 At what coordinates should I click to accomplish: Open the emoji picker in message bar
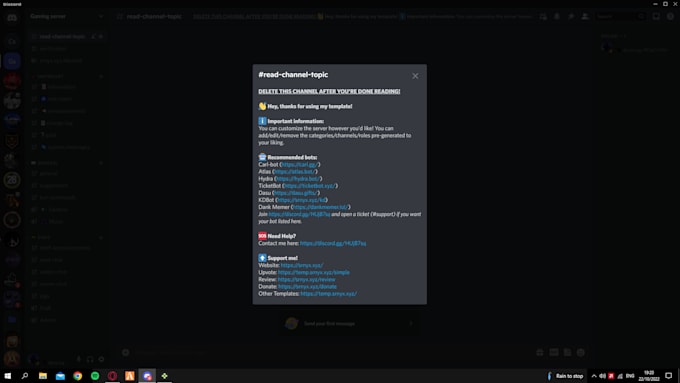tap(581, 353)
